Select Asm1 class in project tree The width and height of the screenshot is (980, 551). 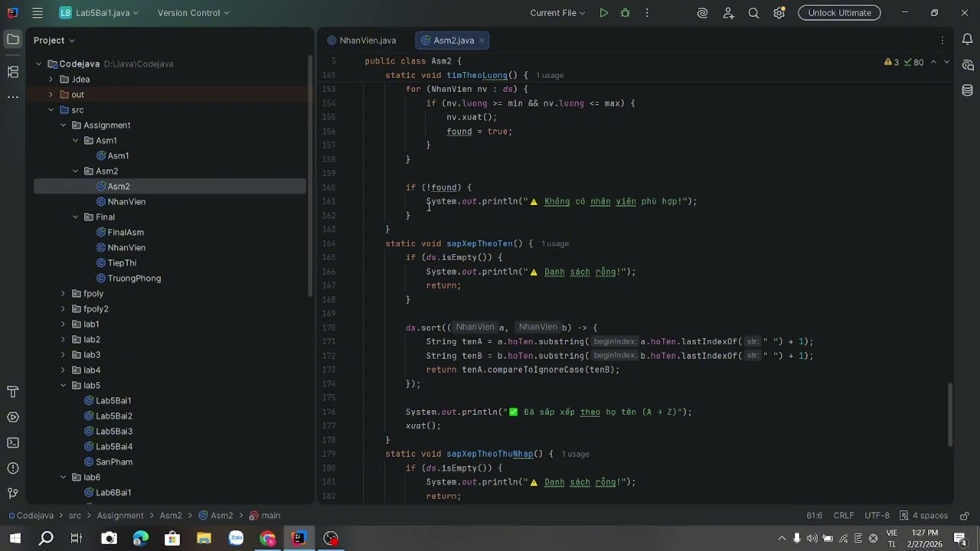(118, 156)
